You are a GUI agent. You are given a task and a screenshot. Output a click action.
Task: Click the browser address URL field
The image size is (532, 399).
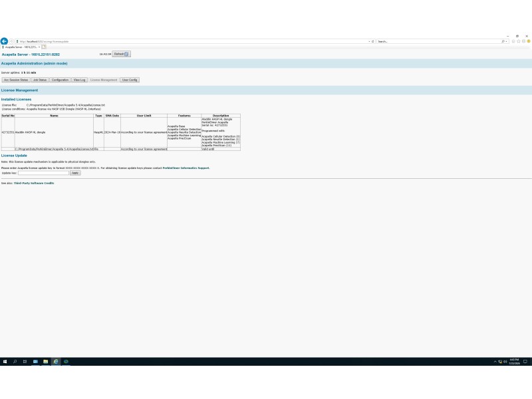tap(192, 41)
